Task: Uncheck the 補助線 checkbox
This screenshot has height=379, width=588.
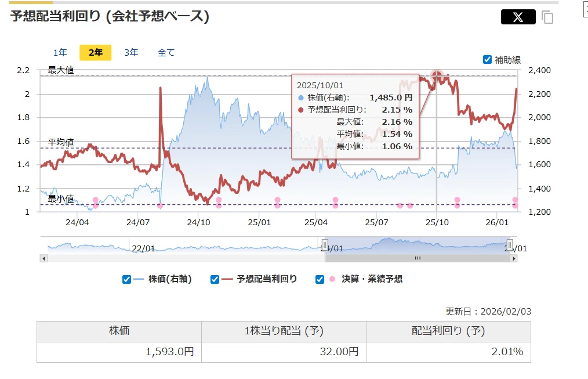Action: tap(487, 60)
